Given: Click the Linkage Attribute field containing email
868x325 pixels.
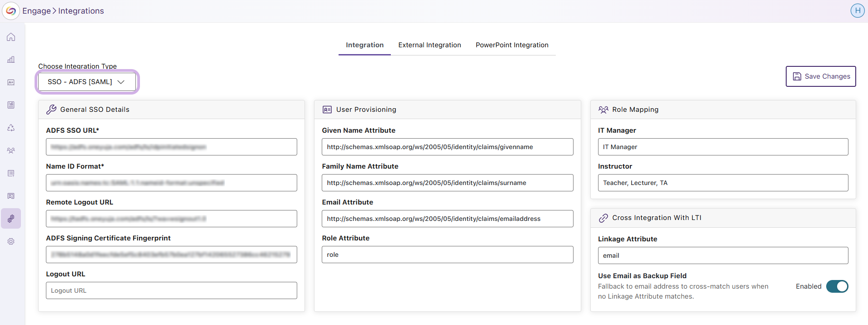Looking at the screenshot, I should tap(723, 255).
